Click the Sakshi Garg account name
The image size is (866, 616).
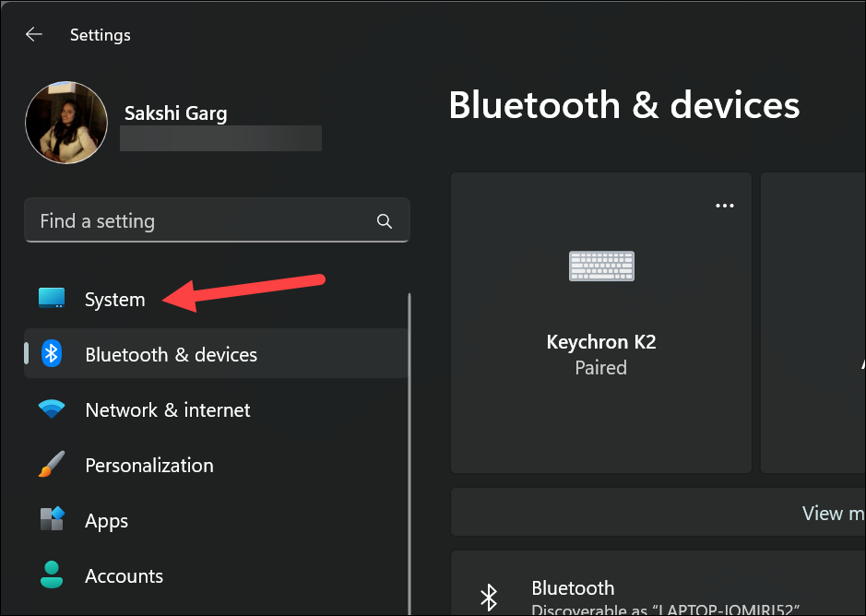(x=175, y=113)
